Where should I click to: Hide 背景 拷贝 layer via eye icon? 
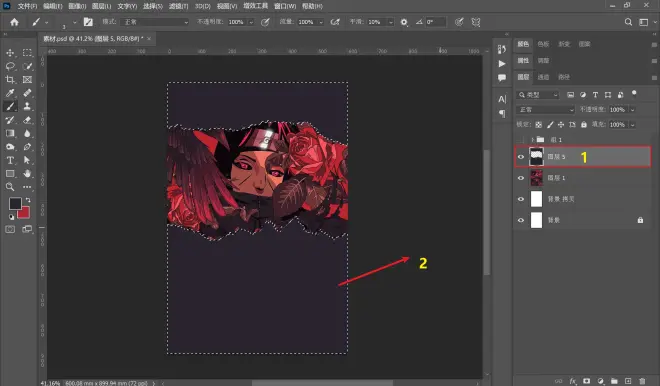coord(521,199)
